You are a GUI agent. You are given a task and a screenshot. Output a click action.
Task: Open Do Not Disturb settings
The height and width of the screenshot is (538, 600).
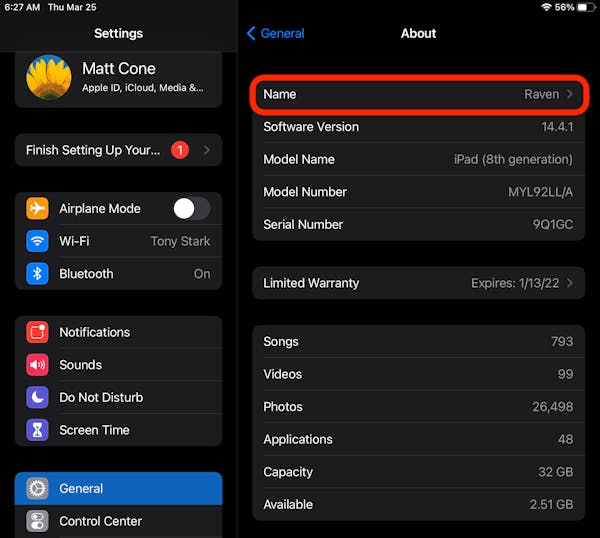pos(119,397)
